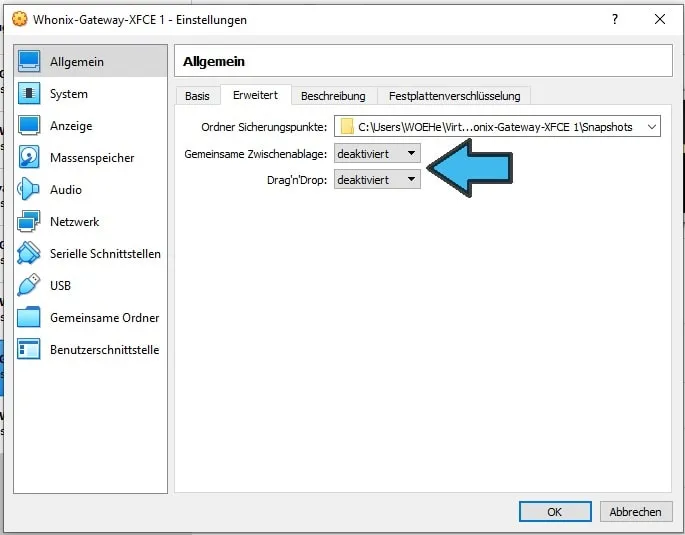This screenshot has height=535, width=685.
Task: Open the Drag'n'Drop dropdown
Action: 377,179
